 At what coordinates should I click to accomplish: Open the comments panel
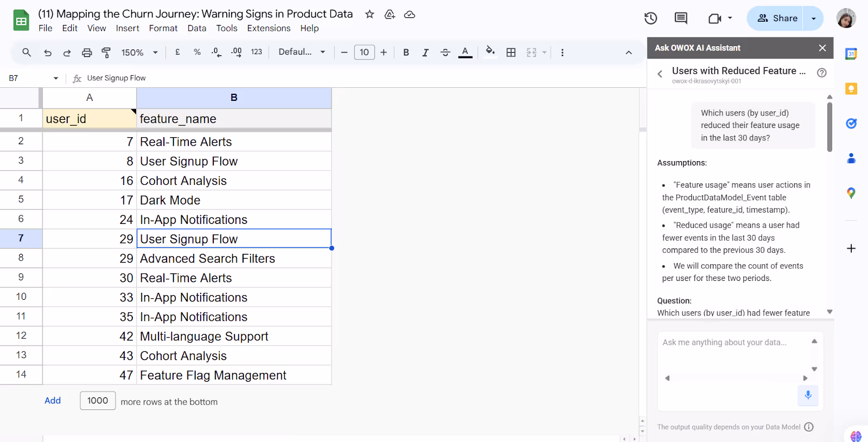[x=681, y=18]
